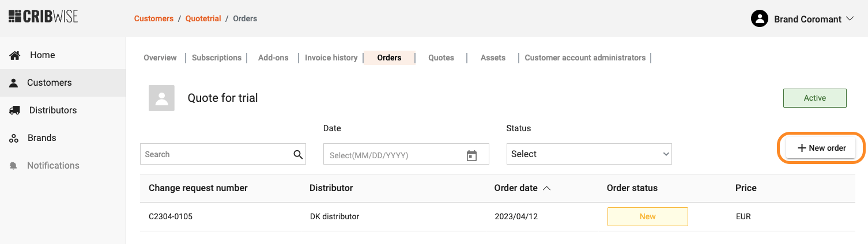Viewport: 868px width, 244px height.
Task: Click the Home house icon
Action: coord(15,55)
